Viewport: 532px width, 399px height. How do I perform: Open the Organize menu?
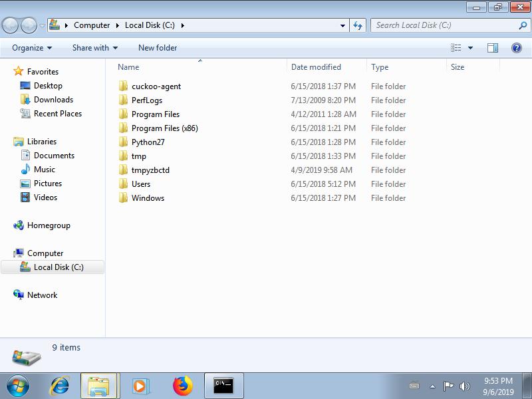(32, 48)
